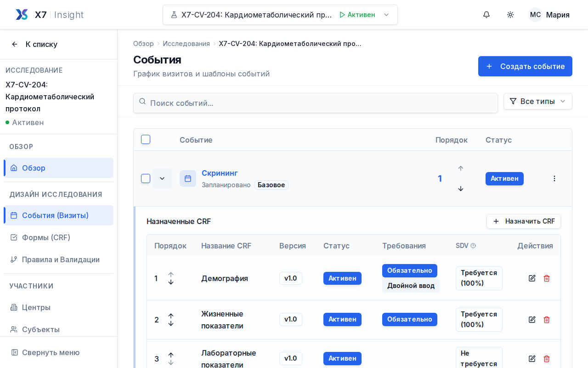Screen dimensions: 588x368
Task: Click Активен badge in Жизненные показатели row
Action: click(x=342, y=319)
